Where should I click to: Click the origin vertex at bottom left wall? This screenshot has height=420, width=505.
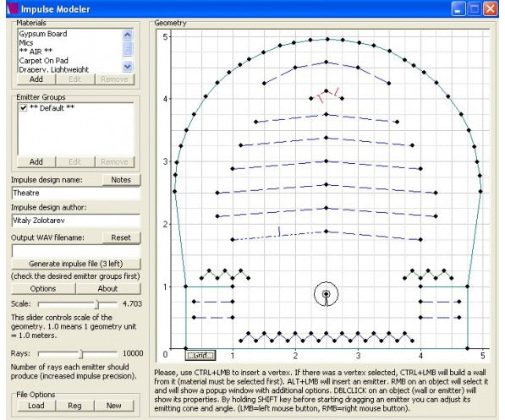pyautogui.click(x=185, y=348)
